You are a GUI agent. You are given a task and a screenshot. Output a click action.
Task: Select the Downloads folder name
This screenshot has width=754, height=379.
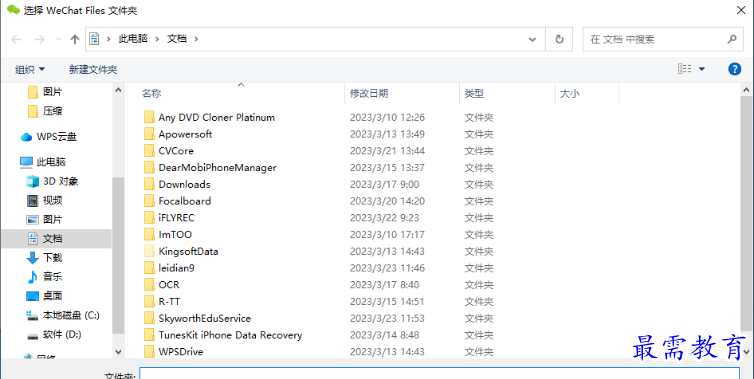[x=184, y=184]
